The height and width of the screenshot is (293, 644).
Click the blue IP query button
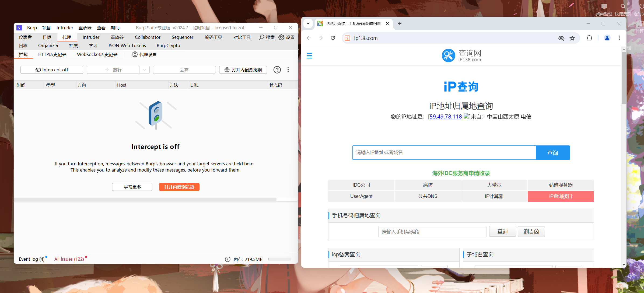(552, 153)
